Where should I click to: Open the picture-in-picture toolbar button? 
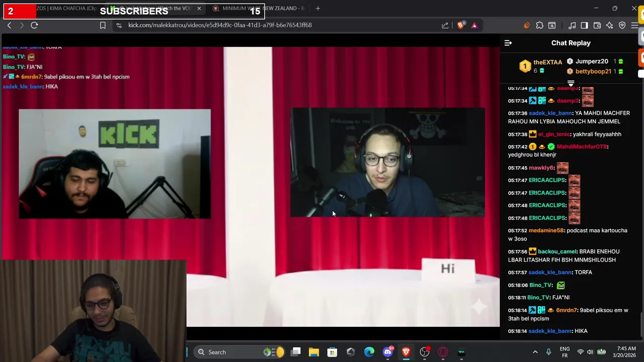(x=552, y=25)
